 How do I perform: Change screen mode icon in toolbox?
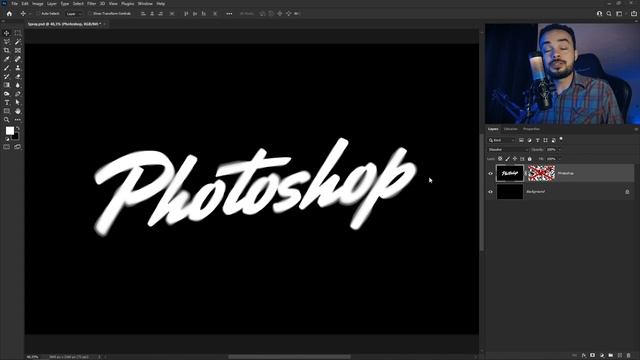(x=18, y=147)
